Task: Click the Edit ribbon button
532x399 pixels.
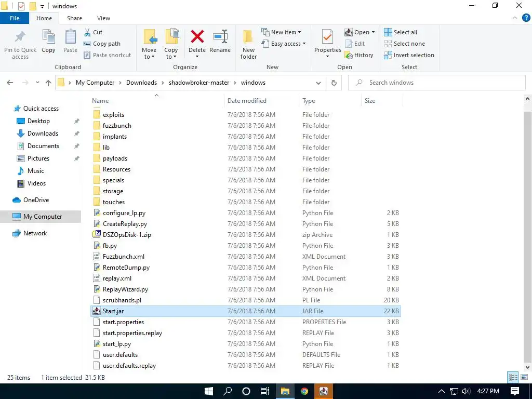Action: 355,44
